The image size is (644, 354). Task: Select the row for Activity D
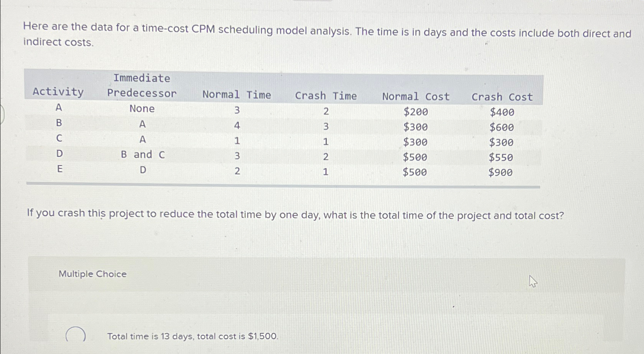coord(59,155)
